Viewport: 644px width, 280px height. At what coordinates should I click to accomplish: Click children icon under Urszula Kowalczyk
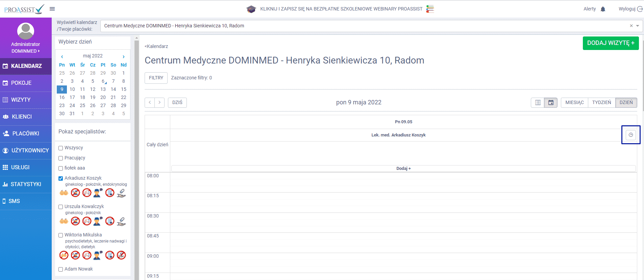point(64,221)
